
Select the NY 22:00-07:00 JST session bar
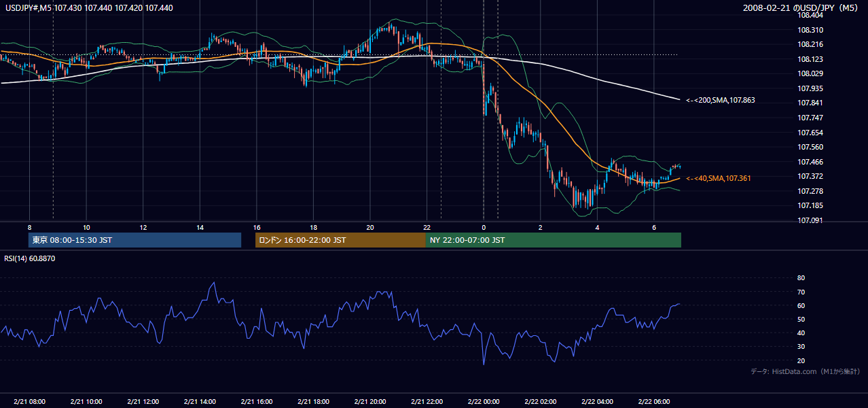[554, 240]
